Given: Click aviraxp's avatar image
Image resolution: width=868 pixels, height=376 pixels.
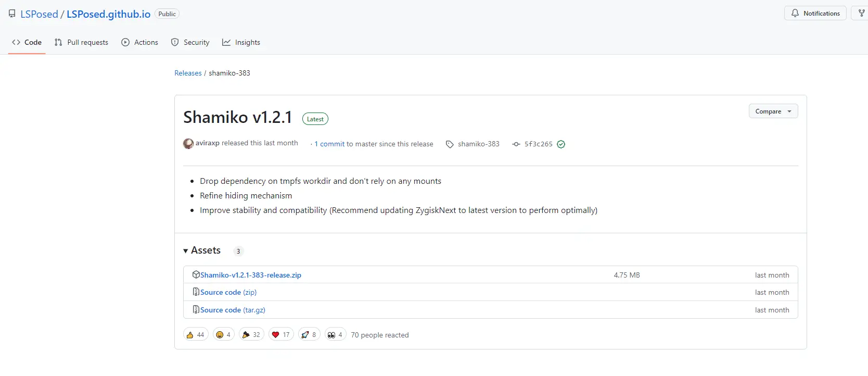Looking at the screenshot, I should click(188, 144).
